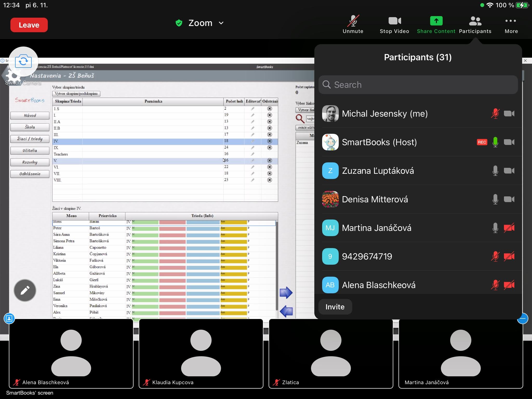Click the right blue arrow in SmartBooks
The height and width of the screenshot is (399, 532).
point(286,293)
